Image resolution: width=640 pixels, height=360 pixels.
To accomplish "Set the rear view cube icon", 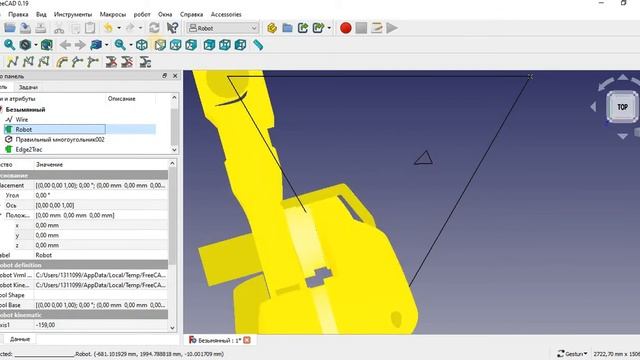I will pyautogui.click(x=209, y=45).
